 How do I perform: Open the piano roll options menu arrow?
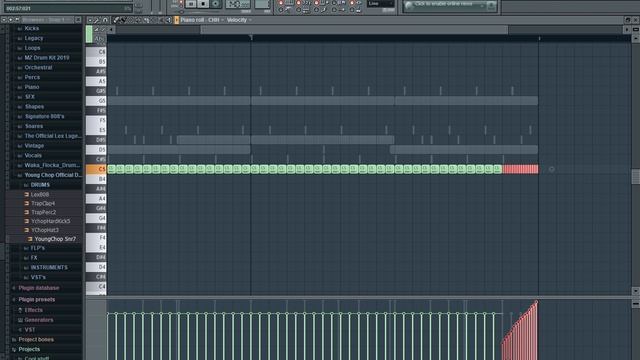(x=90, y=20)
